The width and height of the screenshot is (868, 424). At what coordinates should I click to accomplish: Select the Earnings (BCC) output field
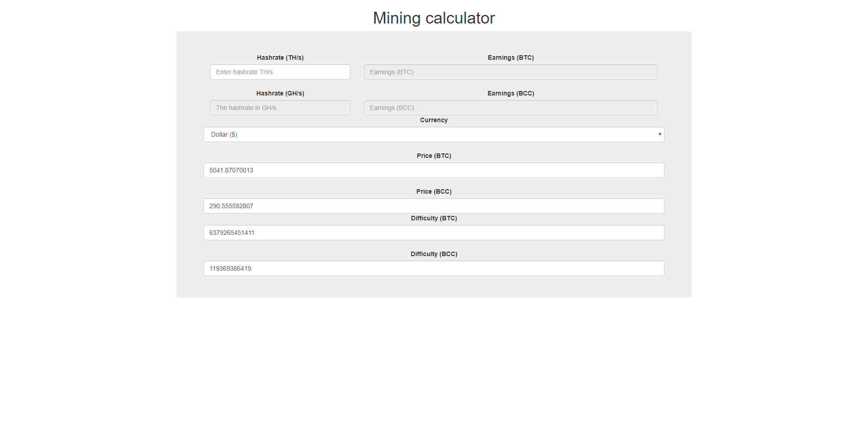pos(510,108)
